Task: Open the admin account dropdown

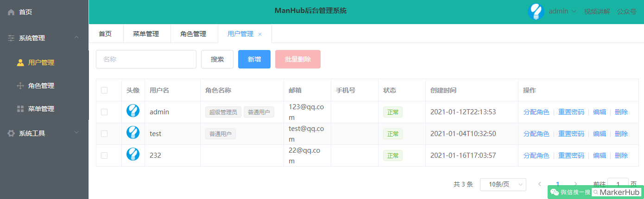Action: coord(562,11)
